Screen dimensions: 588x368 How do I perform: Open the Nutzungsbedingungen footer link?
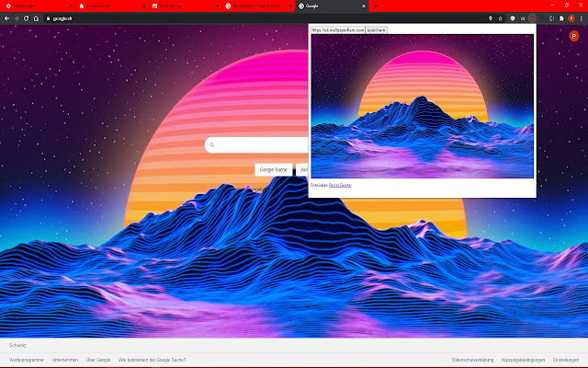523,360
